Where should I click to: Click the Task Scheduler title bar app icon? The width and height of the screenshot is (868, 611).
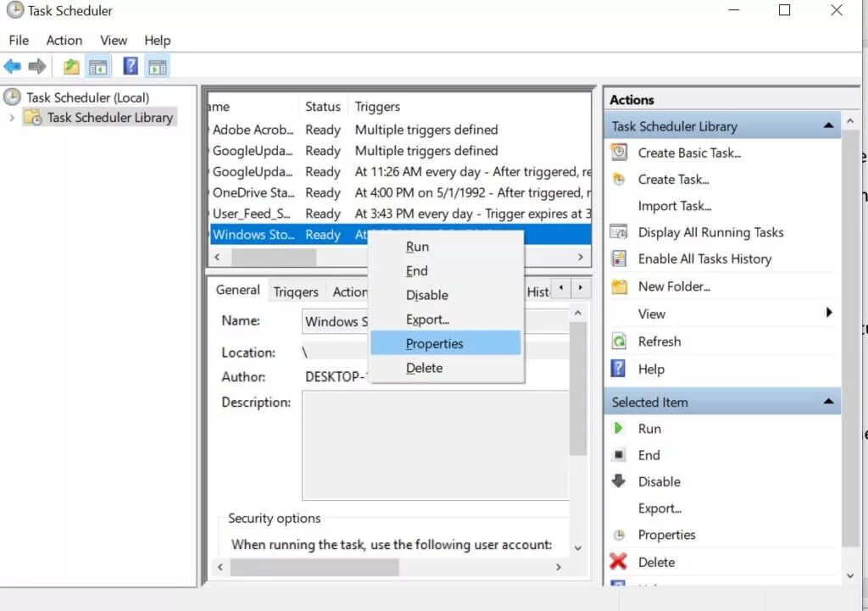pos(15,10)
